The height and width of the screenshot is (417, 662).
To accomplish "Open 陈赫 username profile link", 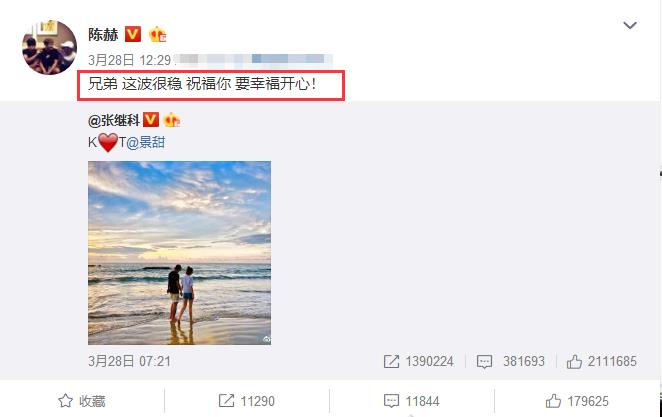I will click(103, 35).
